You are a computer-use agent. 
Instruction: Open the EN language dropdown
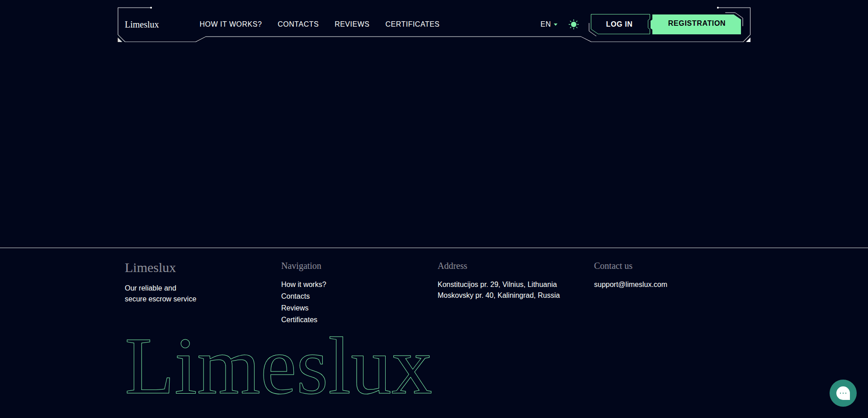(546, 24)
